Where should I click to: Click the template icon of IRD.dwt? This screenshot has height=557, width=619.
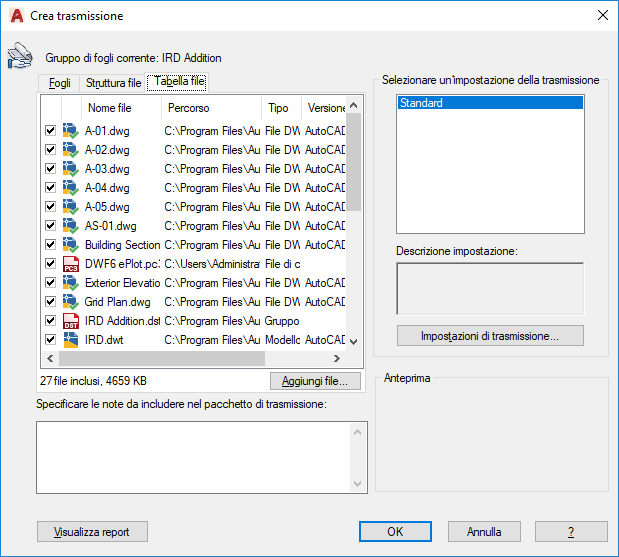pyautogui.click(x=71, y=339)
